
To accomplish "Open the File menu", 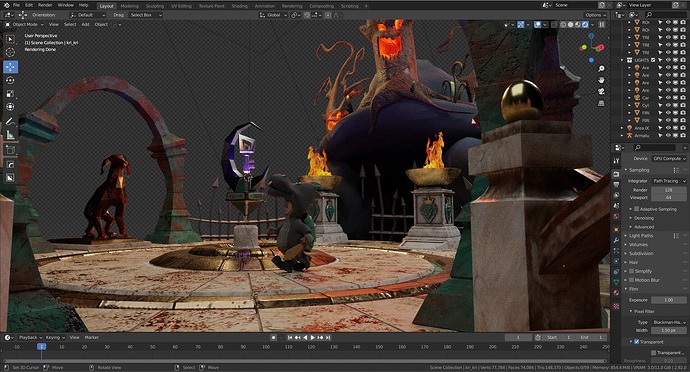I will [16, 5].
